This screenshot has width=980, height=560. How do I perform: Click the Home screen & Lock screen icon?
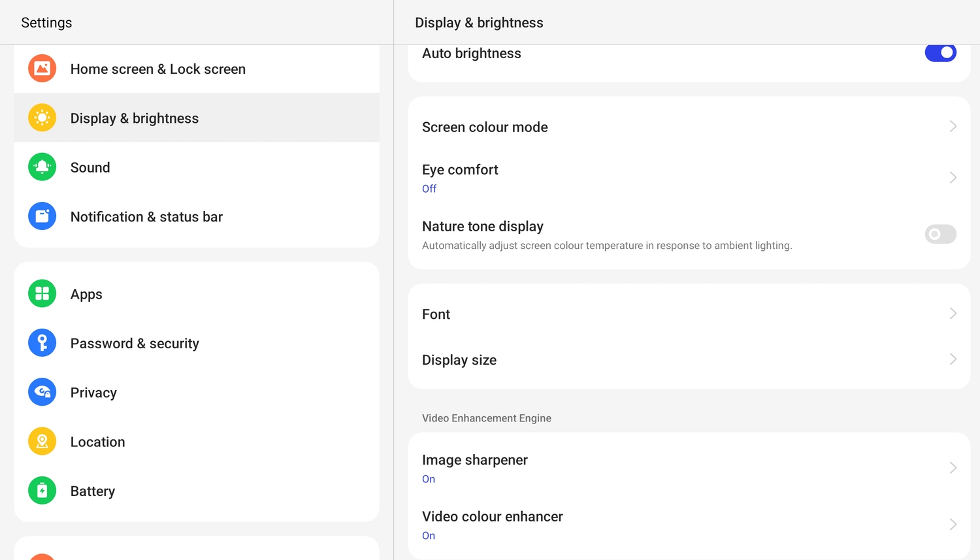click(x=42, y=68)
